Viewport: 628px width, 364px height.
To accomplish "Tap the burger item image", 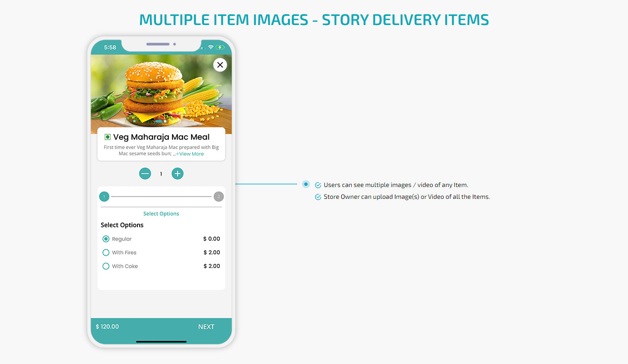I will coord(155,91).
